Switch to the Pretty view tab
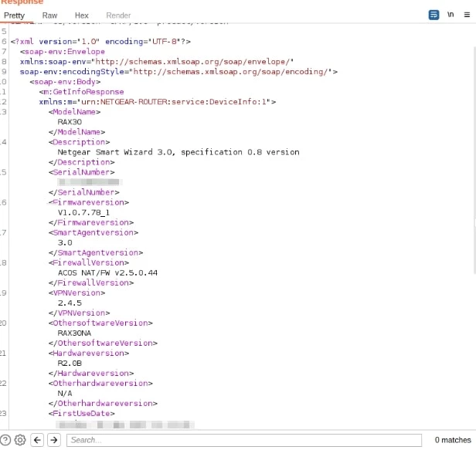The image size is (476, 450). 14,15
